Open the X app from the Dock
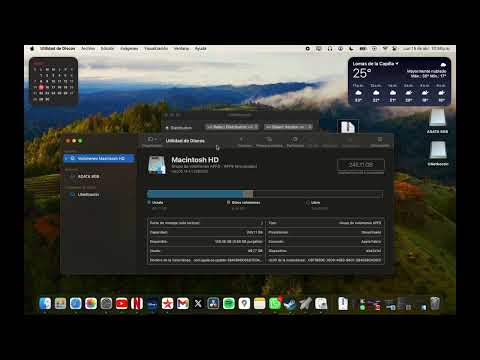The image size is (480, 360). [x=198, y=304]
